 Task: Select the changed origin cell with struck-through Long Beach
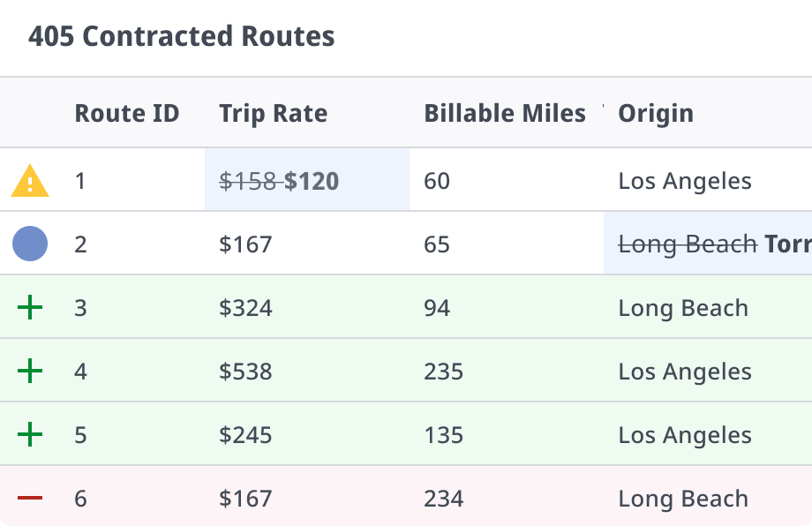tap(708, 243)
